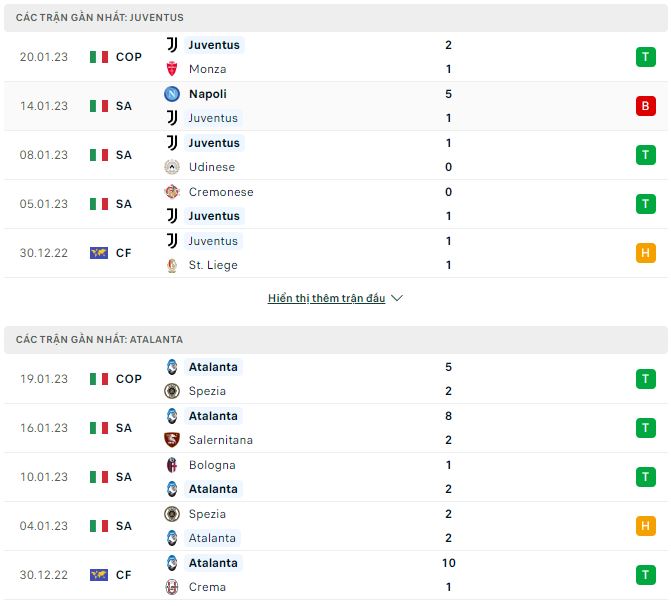This screenshot has height=606, width=671.
Task: Click the Salernitana club crest
Action: tap(171, 440)
